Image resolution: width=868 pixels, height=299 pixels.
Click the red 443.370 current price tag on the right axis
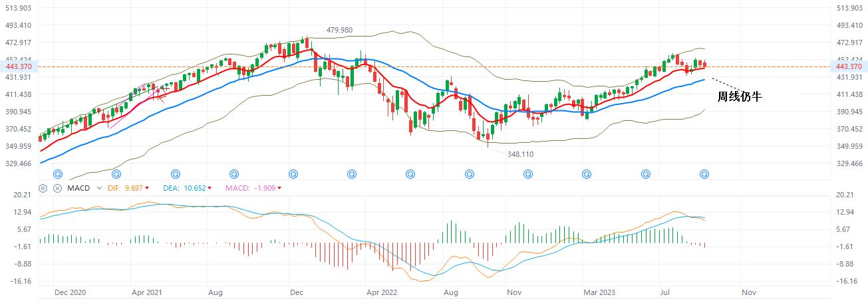(x=849, y=66)
